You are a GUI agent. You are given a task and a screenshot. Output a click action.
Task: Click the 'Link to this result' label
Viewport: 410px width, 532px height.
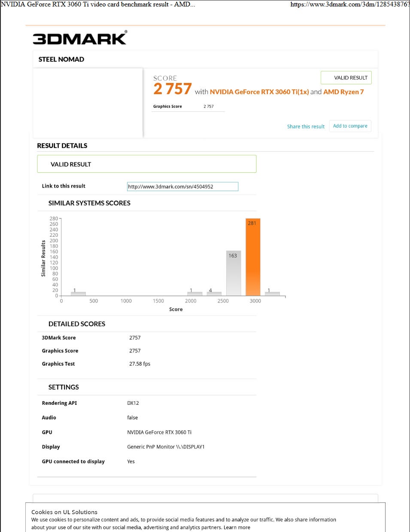[64, 186]
